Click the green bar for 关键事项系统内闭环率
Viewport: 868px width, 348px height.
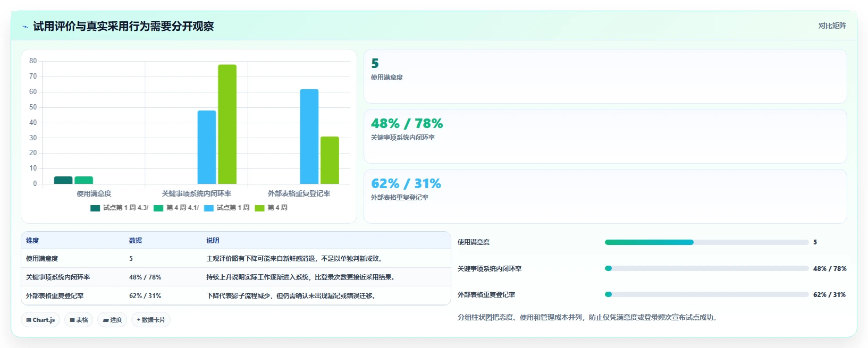(227, 124)
